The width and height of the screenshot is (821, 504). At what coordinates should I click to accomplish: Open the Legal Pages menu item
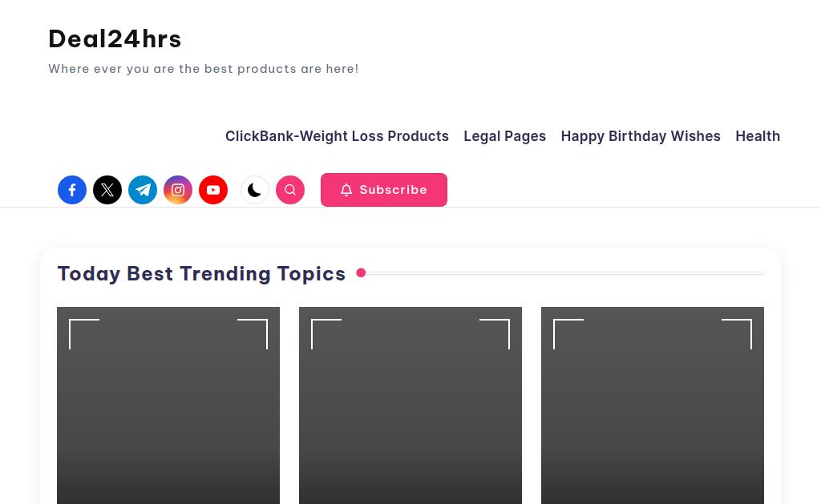[x=505, y=136]
